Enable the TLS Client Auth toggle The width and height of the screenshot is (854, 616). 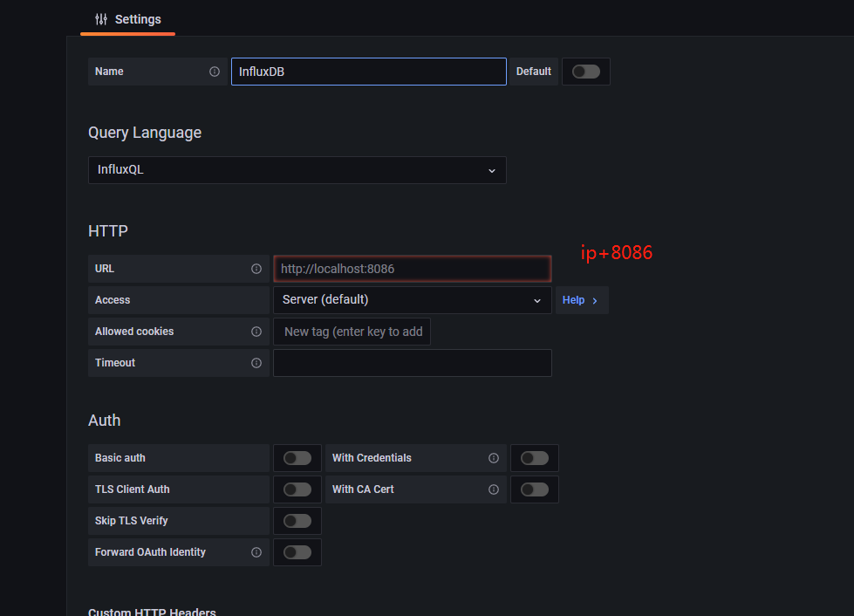(297, 489)
